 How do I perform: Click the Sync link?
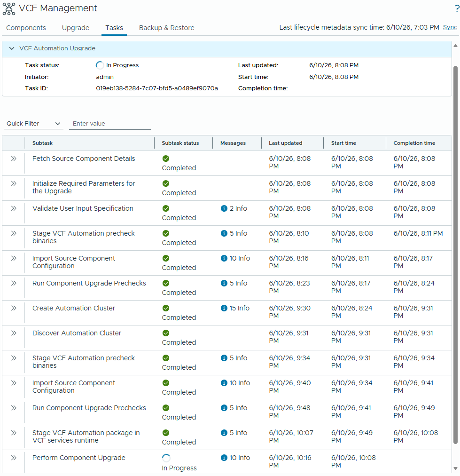pyautogui.click(x=450, y=27)
